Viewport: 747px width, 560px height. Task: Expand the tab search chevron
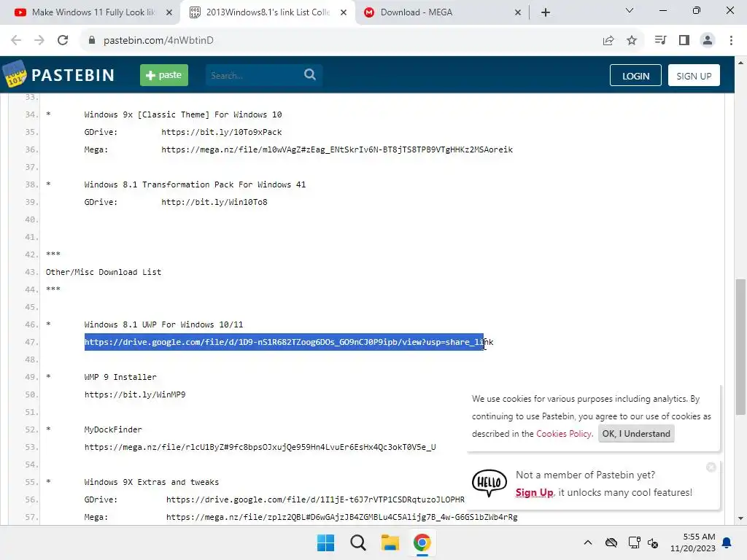point(630,10)
